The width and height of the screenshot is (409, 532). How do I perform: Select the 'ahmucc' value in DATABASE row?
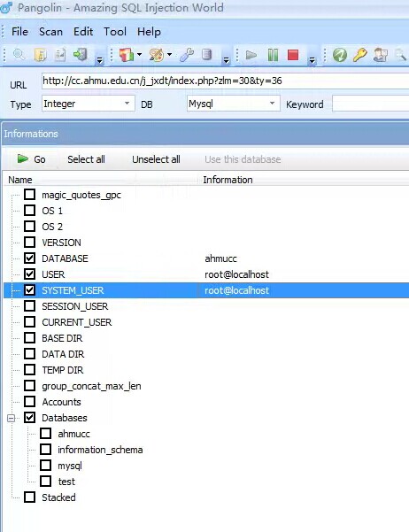(220, 258)
